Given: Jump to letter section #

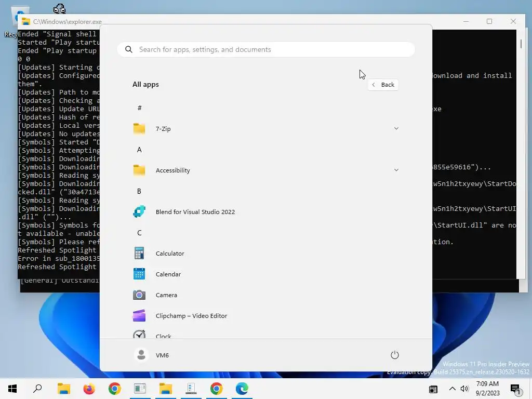Looking at the screenshot, I should point(139,108).
